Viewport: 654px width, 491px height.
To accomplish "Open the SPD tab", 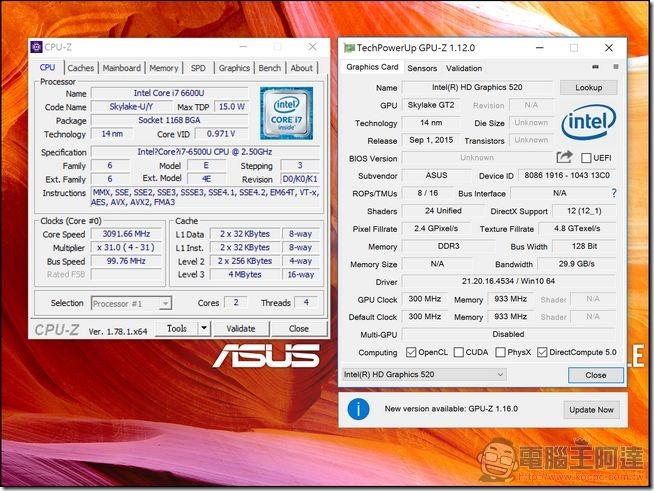I will (198, 68).
